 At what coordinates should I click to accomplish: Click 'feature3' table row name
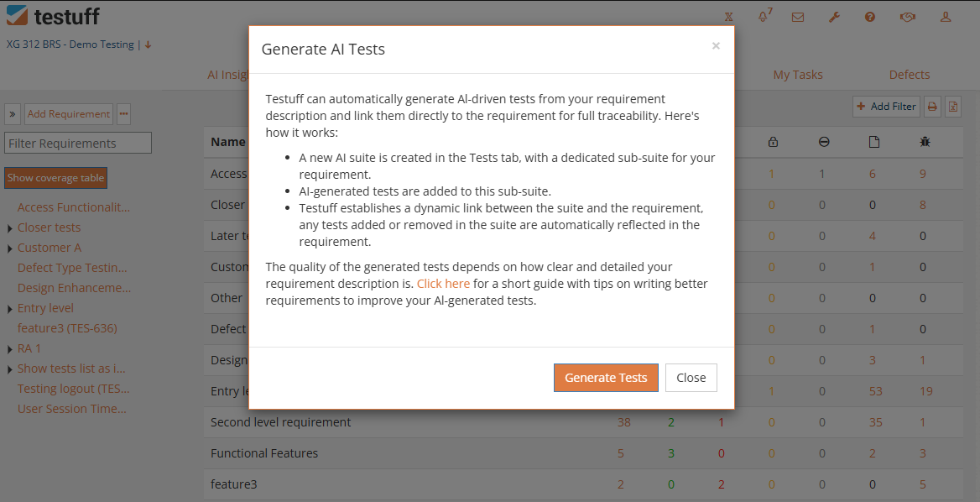234,484
